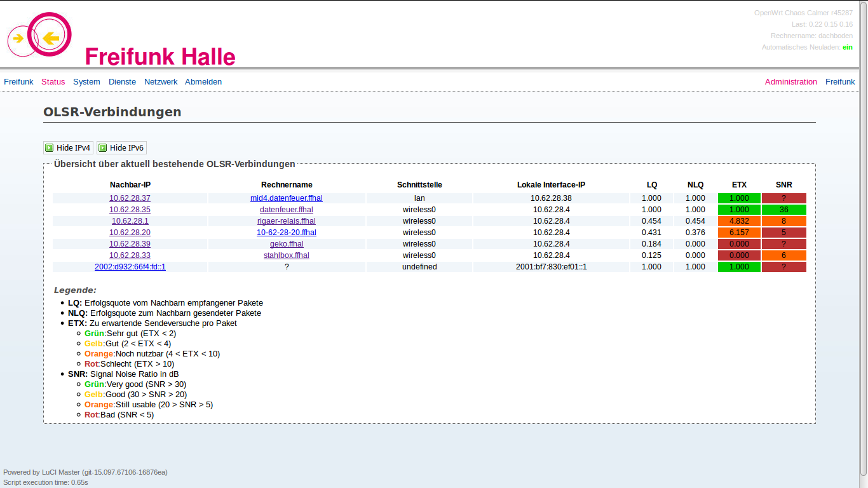Click the green icon on Hide IPv4
The height and width of the screenshot is (488, 868).
(50, 148)
